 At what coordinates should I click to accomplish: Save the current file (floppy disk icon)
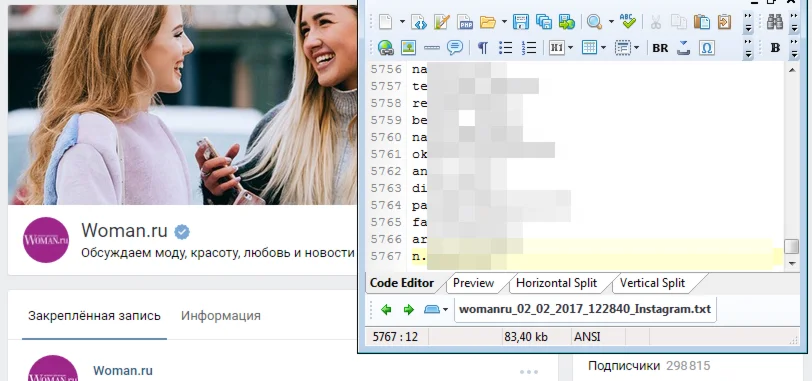pos(520,22)
